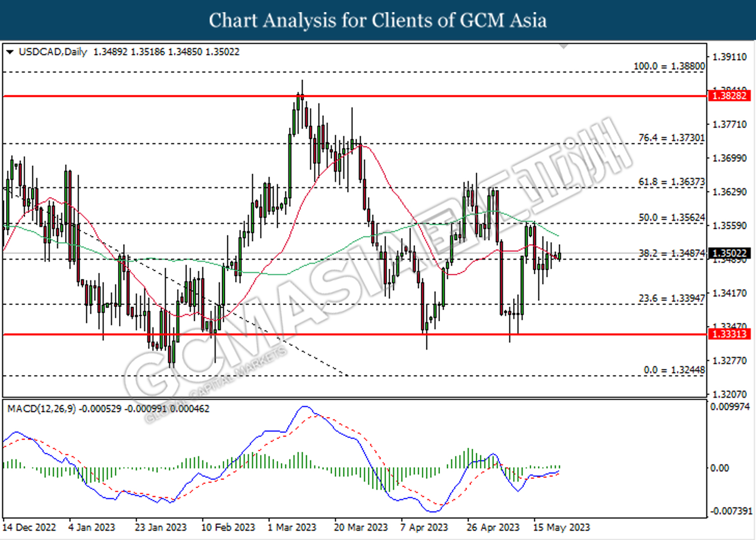Click the date label 7 Apr 2023

click(424, 527)
